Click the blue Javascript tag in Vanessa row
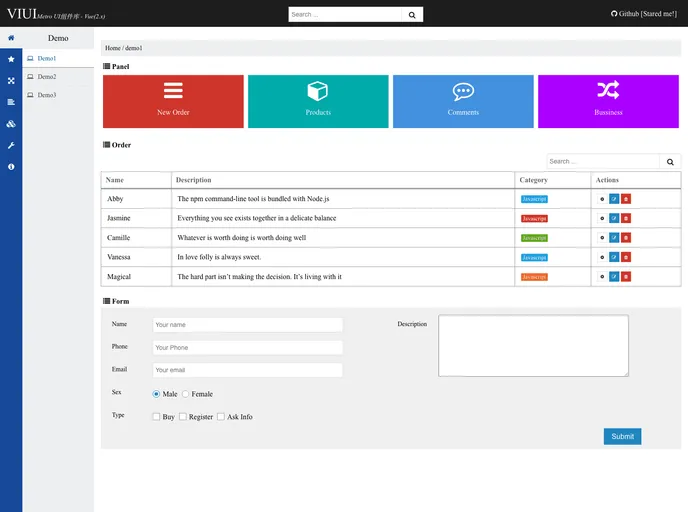The width and height of the screenshot is (688, 512). pyautogui.click(x=534, y=258)
